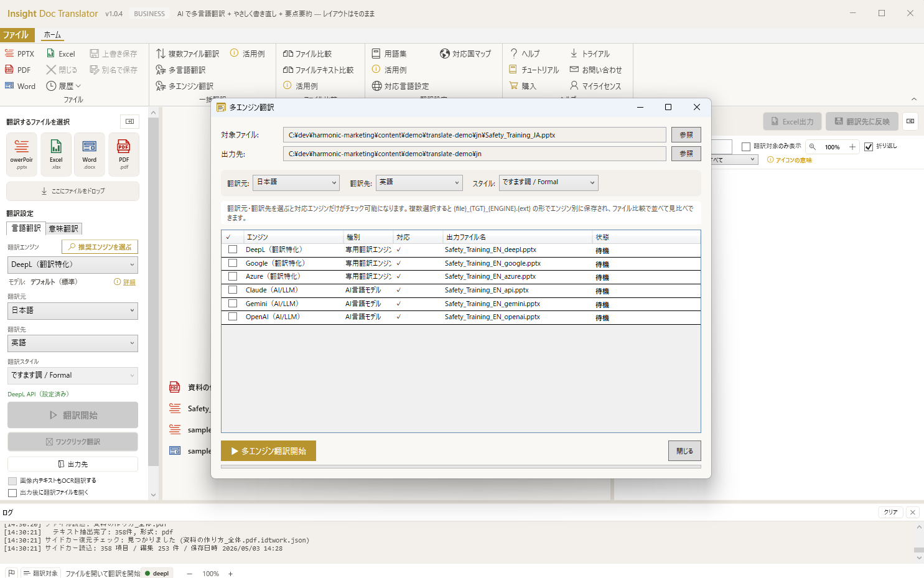Click 推奨エンジンを選ぶ button
The image size is (924, 578).
tap(100, 247)
